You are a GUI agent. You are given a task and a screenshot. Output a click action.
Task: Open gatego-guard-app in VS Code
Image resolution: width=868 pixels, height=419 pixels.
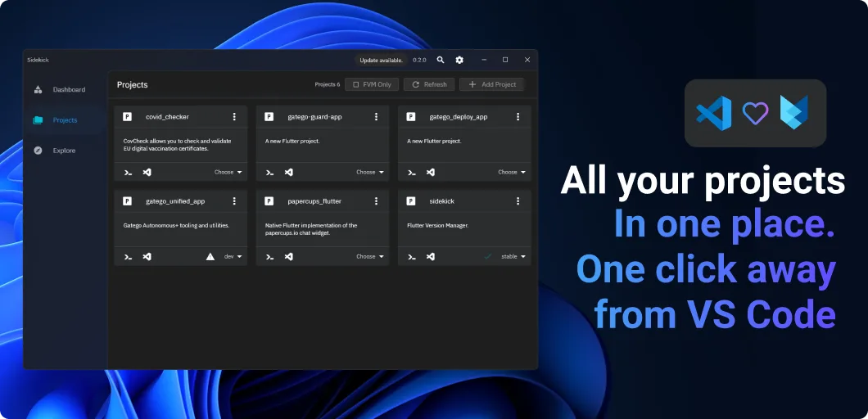coord(288,172)
